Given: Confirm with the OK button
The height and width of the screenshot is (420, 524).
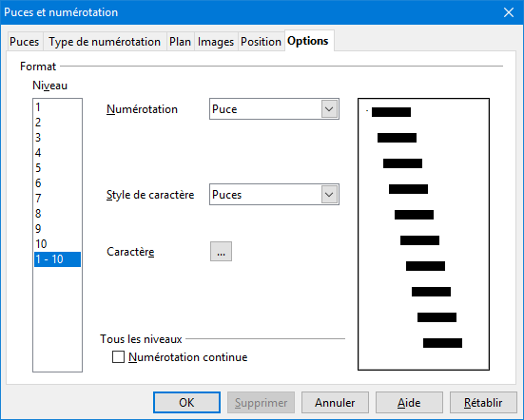Looking at the screenshot, I should click(x=186, y=403).
